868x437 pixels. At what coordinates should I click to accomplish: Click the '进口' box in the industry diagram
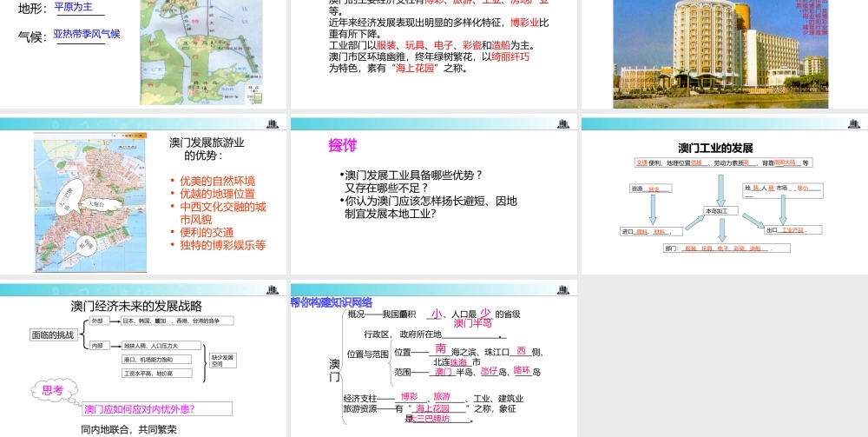point(652,231)
